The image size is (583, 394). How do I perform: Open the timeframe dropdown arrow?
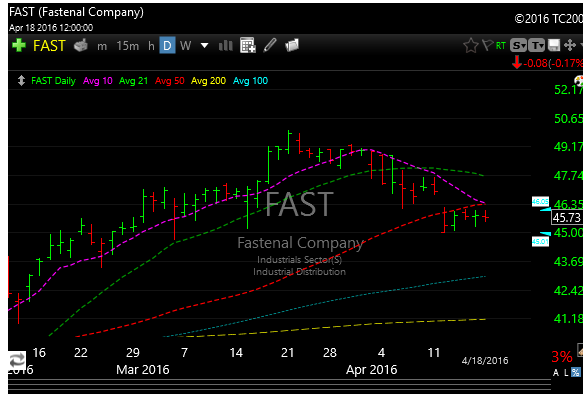(x=204, y=46)
